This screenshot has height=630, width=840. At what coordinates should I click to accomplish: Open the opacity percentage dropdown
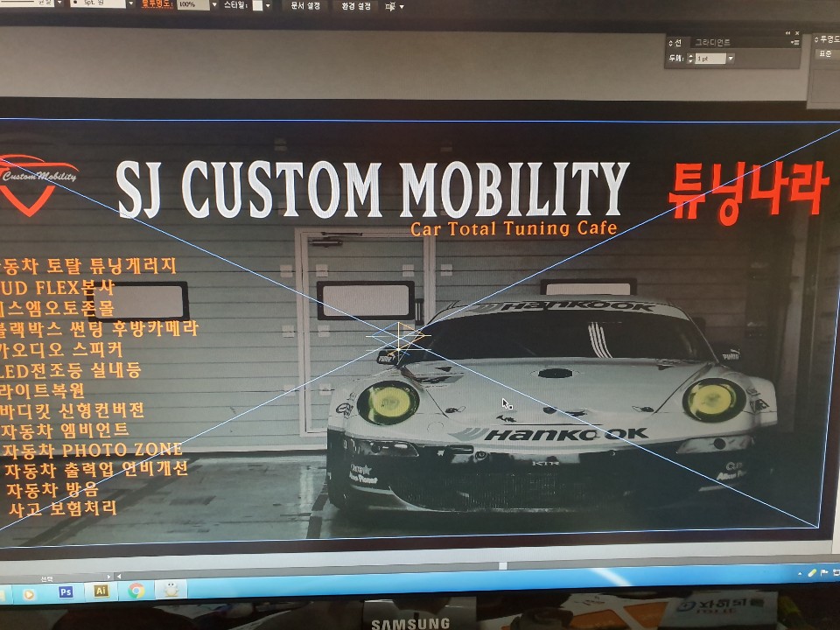[214, 5]
